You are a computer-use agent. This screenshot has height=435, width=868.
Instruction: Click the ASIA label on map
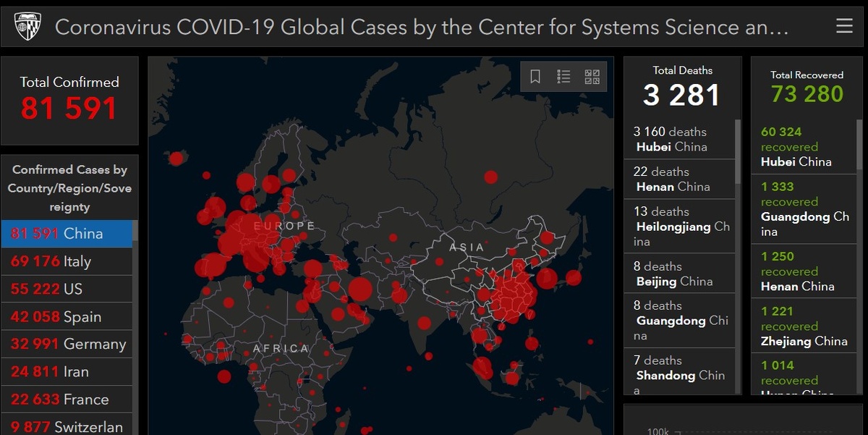click(x=467, y=248)
